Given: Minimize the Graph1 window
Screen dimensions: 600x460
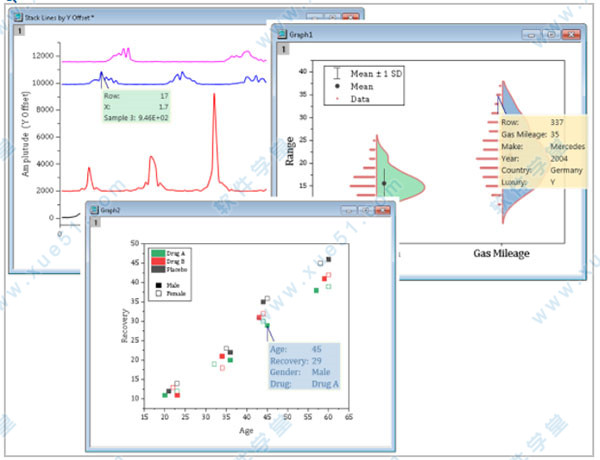Looking at the screenshot, I should [531, 35].
